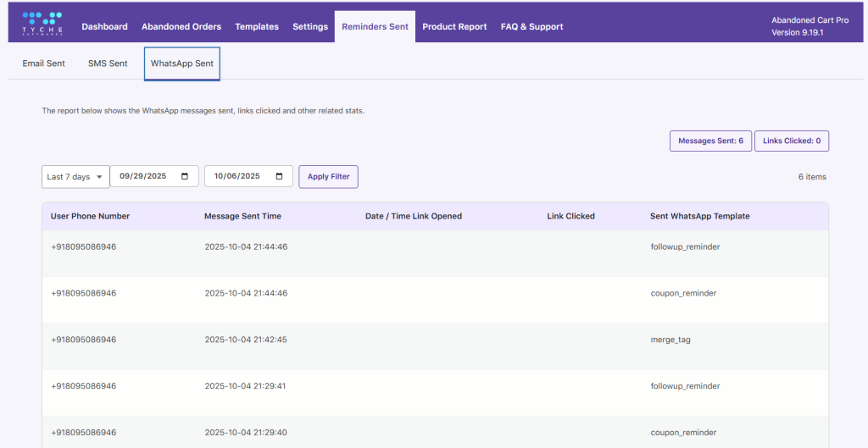Viewport: 868px width, 448px height.
Task: Expand the Last 7 days dropdown
Action: (x=75, y=176)
